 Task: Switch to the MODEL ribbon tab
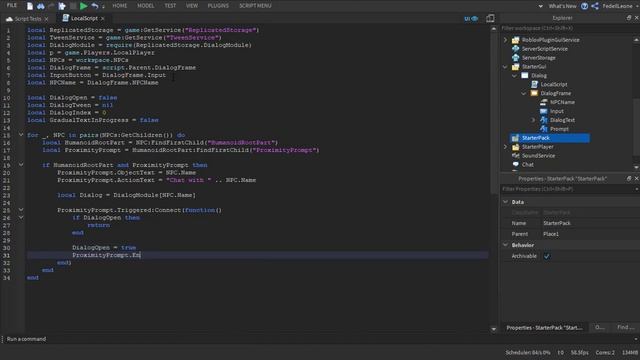pyautogui.click(x=146, y=6)
